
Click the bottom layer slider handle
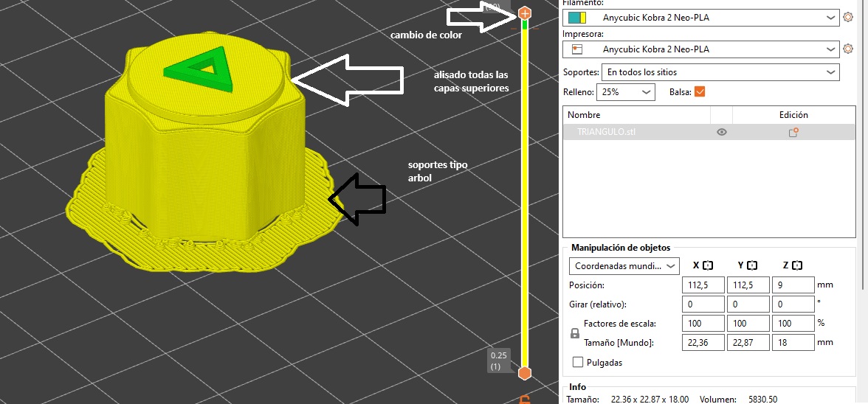click(x=525, y=373)
